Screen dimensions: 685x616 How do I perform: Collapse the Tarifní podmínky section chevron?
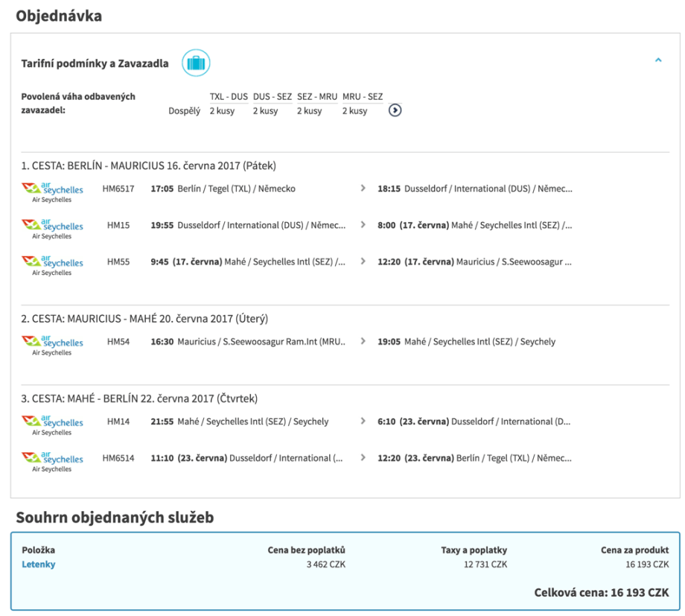pyautogui.click(x=657, y=60)
